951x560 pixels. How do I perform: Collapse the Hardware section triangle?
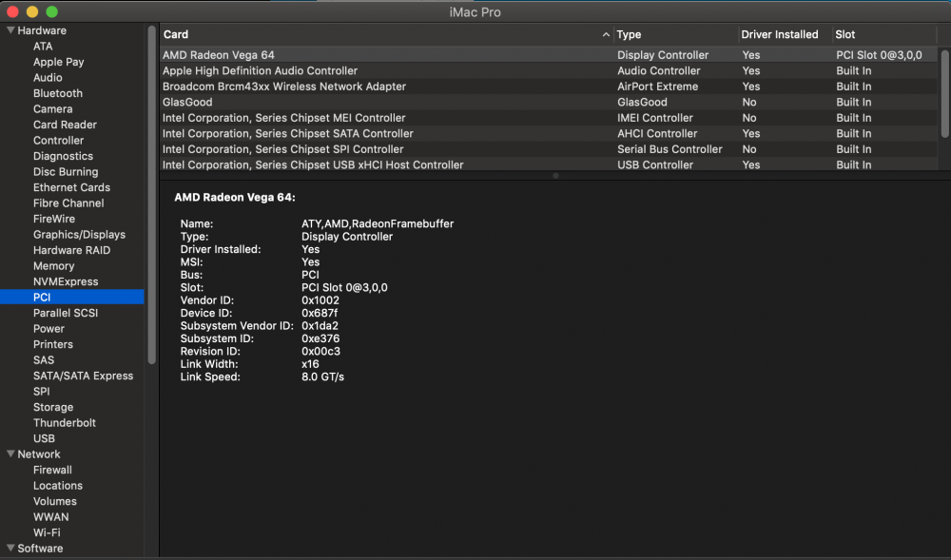10,30
